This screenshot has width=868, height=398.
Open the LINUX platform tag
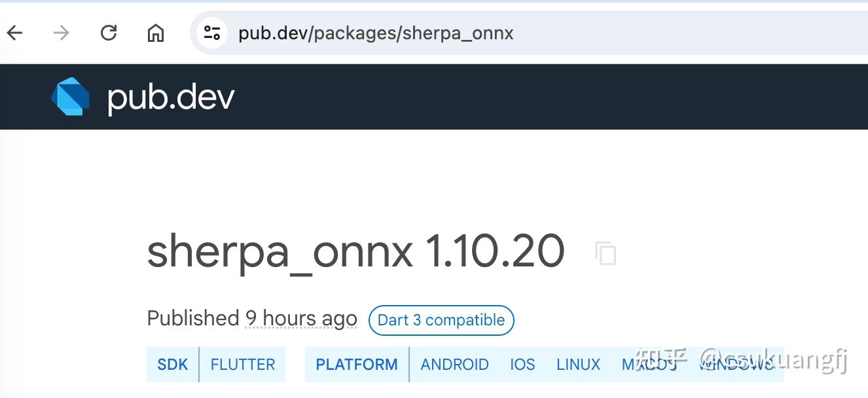pyautogui.click(x=578, y=365)
